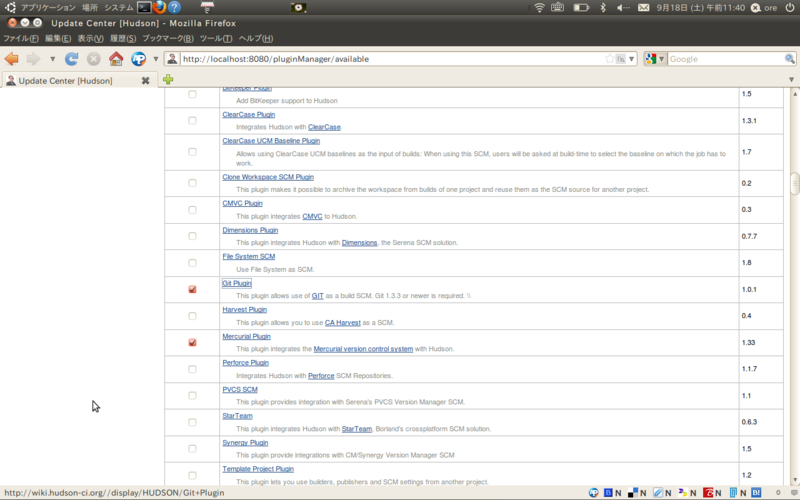Click the HP toolbar icon

click(x=138, y=59)
